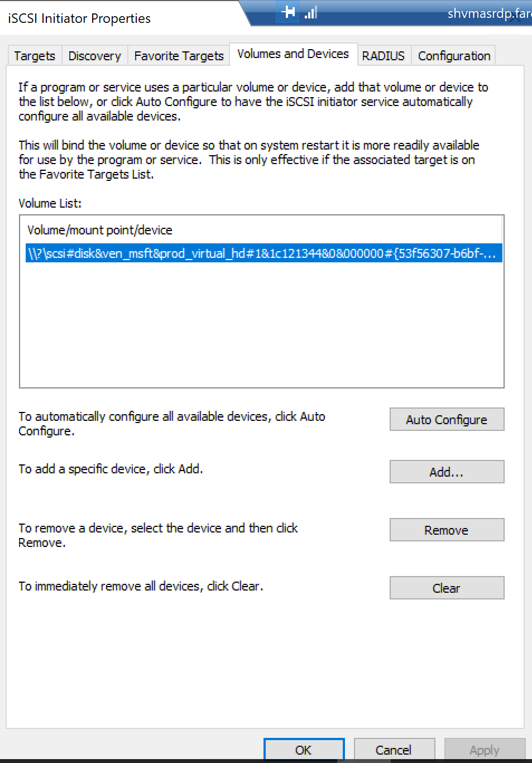532x763 pixels.
Task: Click empty space in the Volume List box
Action: click(x=261, y=329)
